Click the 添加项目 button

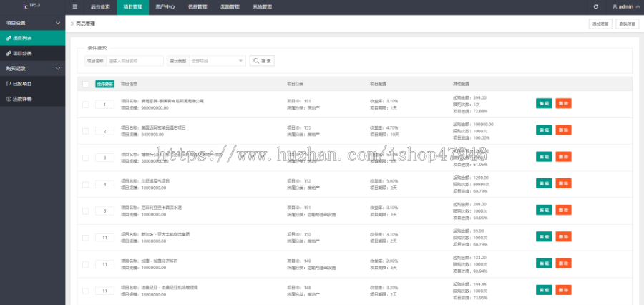[x=600, y=24]
